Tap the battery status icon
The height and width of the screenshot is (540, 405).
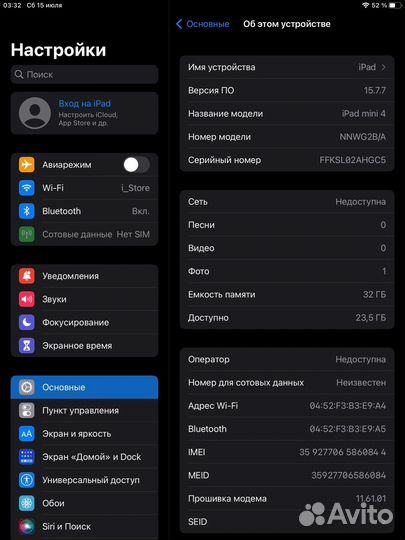click(395, 6)
